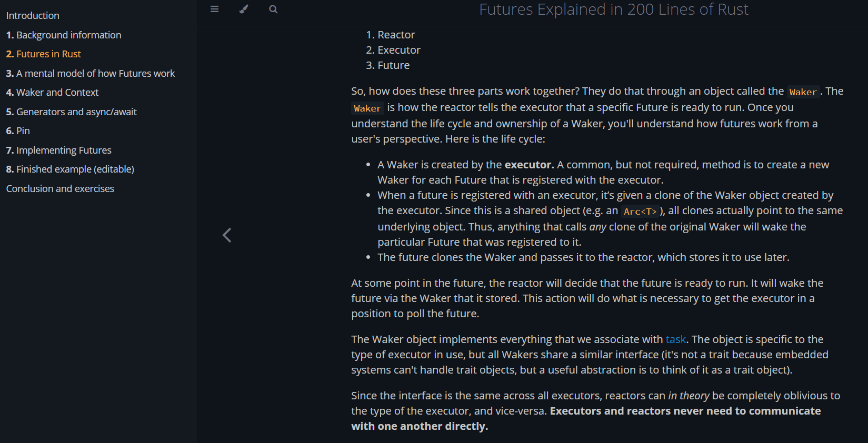This screenshot has height=443, width=868.
Task: Open Finished example (editable) chapter
Action: click(x=70, y=169)
